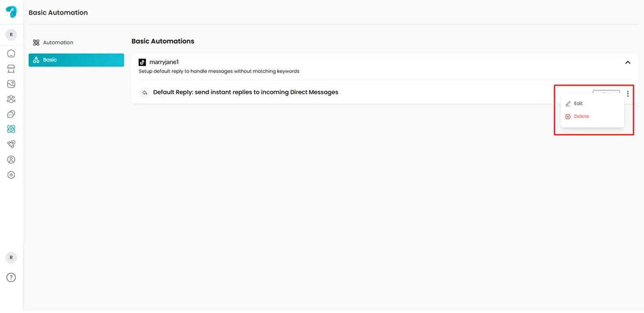Select the Automation item in the left panel
The image size is (644, 313).
point(58,43)
